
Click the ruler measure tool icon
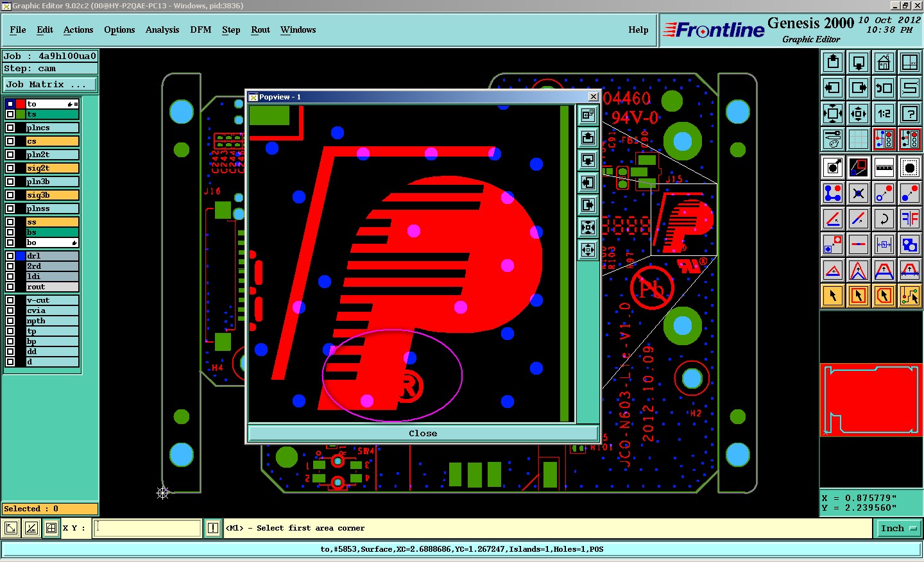884,167
